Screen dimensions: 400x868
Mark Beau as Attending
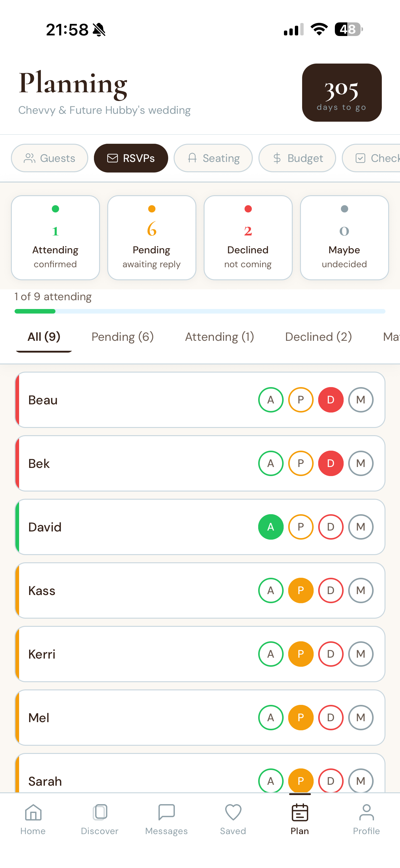271,399
